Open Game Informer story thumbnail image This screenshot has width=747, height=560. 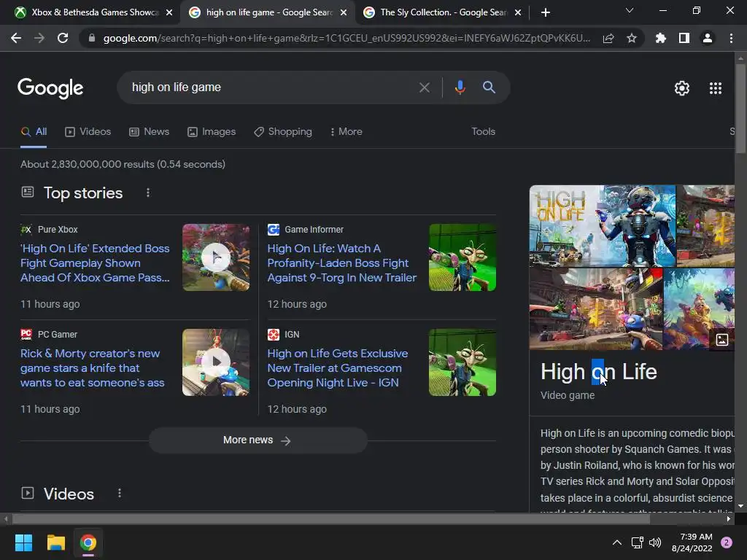click(x=462, y=257)
